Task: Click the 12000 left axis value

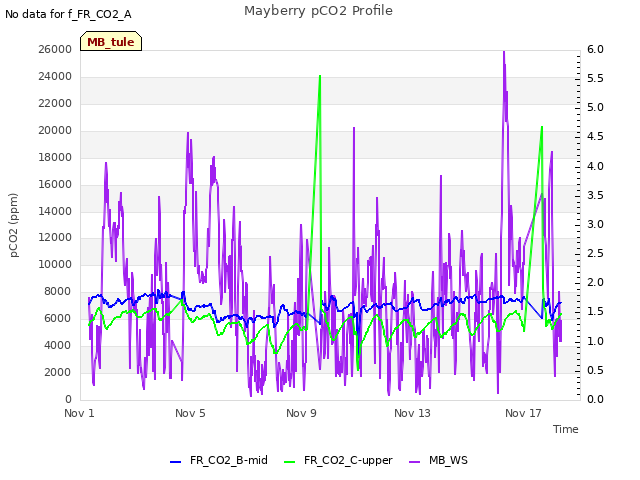Action: pos(55,238)
